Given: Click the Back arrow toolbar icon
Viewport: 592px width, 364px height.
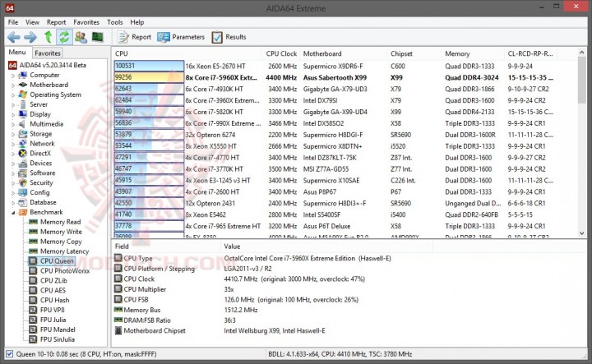Looking at the screenshot, I should click(14, 37).
